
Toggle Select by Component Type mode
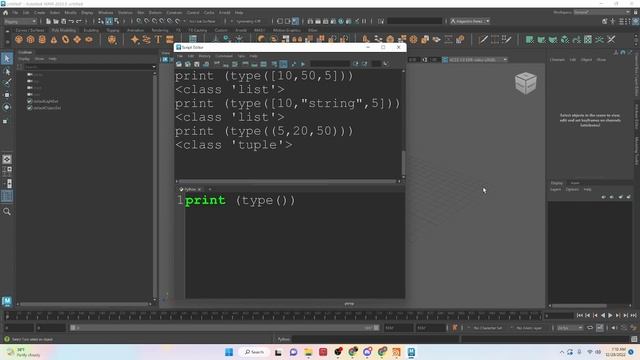(x=117, y=21)
